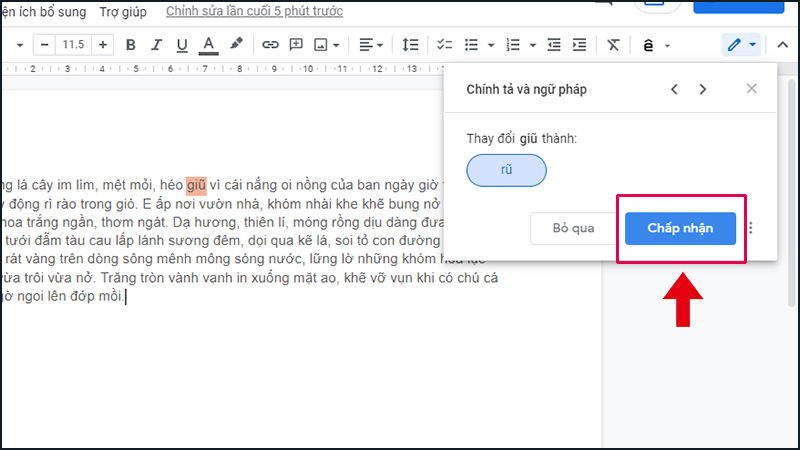Open the Trợ giúp menu
Image resolution: width=800 pixels, height=450 pixels.
[123, 12]
